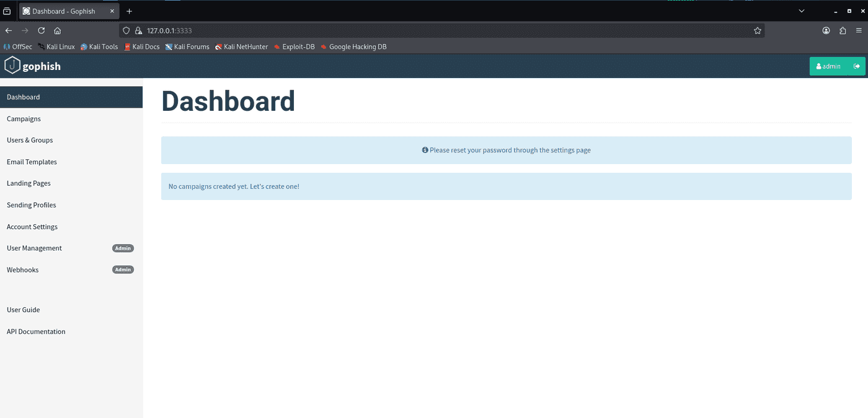Click the 'Please reset your password' notice text

tap(510, 150)
